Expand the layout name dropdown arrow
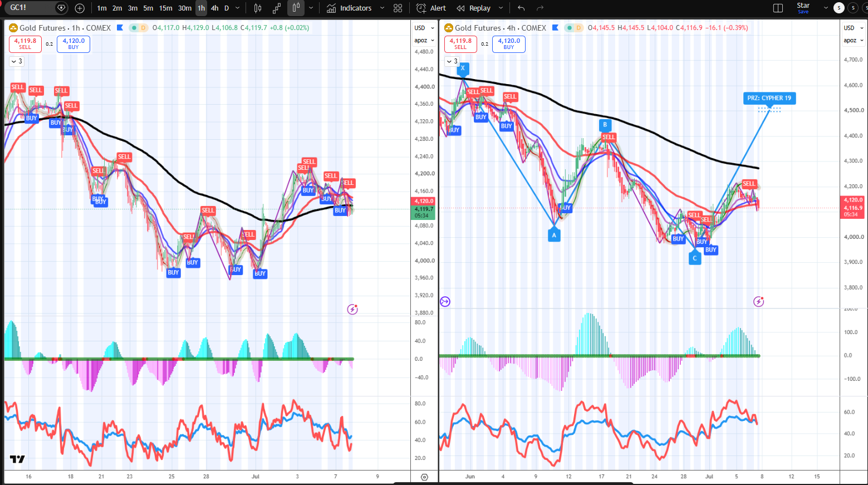868x485 pixels. 826,8
